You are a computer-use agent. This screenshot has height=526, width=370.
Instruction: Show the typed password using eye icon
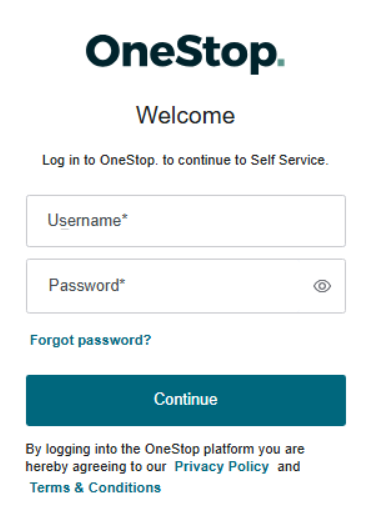coord(322,286)
